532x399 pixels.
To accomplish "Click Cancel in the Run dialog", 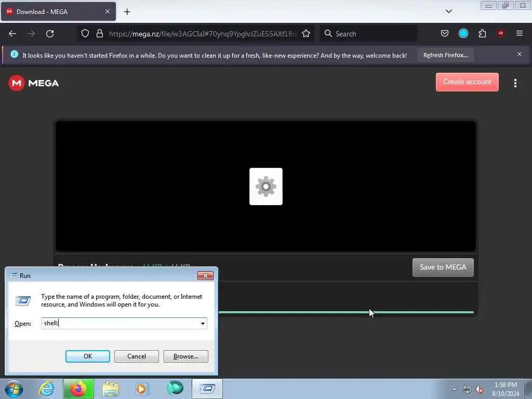I will pyautogui.click(x=137, y=356).
